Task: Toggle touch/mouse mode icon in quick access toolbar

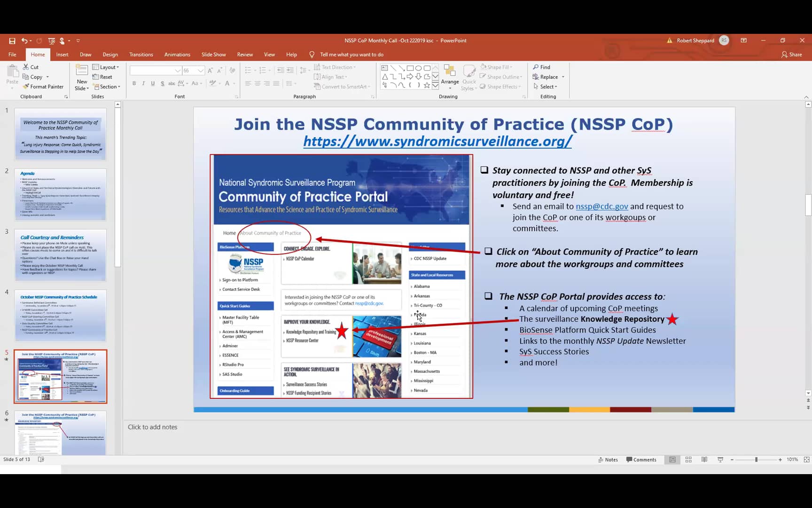Action: tap(62, 41)
